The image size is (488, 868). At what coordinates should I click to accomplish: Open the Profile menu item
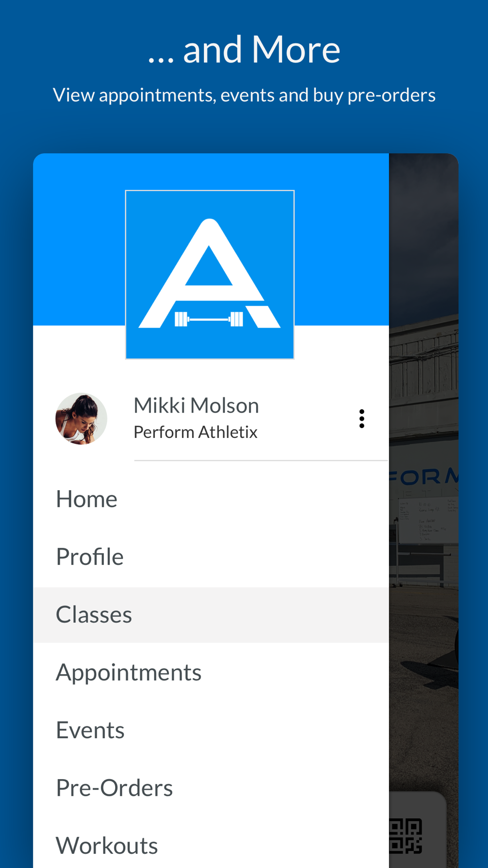pyautogui.click(x=211, y=557)
